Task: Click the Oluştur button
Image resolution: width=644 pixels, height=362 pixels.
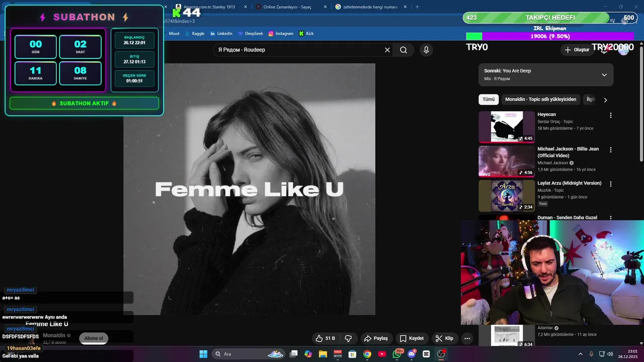Action: tap(577, 50)
